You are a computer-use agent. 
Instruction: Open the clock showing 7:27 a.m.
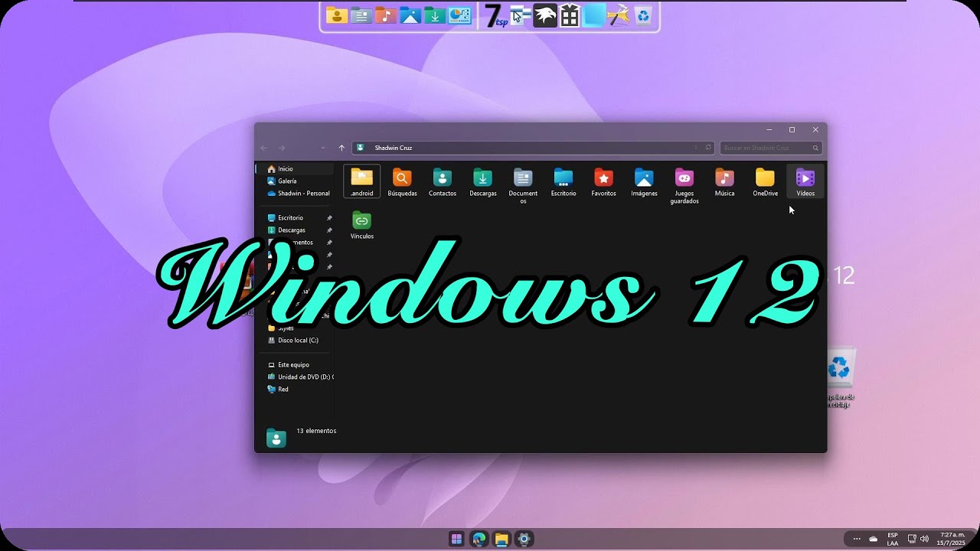click(x=952, y=539)
